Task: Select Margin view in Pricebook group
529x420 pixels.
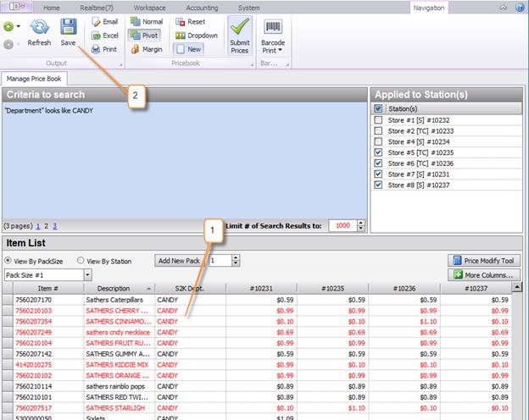Action: pyautogui.click(x=145, y=49)
